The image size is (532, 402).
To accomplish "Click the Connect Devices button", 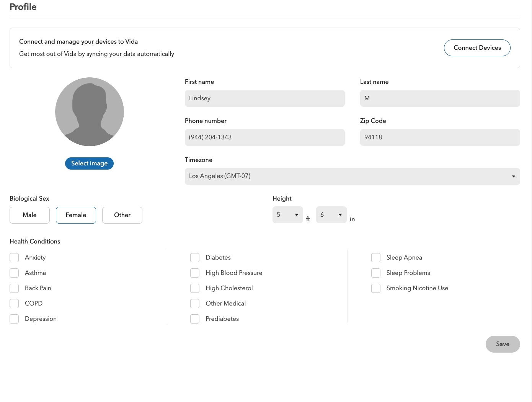I will point(477,47).
